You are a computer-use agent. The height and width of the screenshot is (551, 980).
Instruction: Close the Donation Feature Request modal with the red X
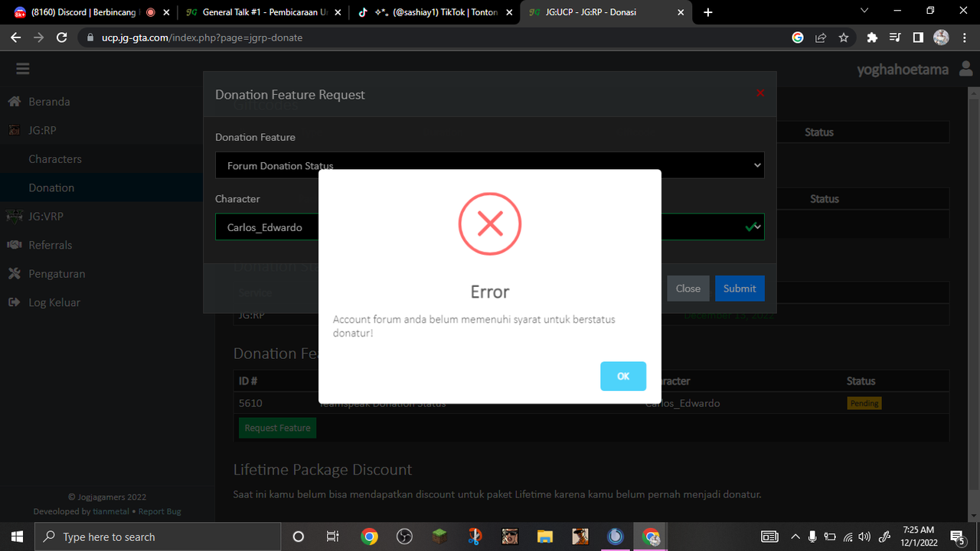click(x=760, y=93)
